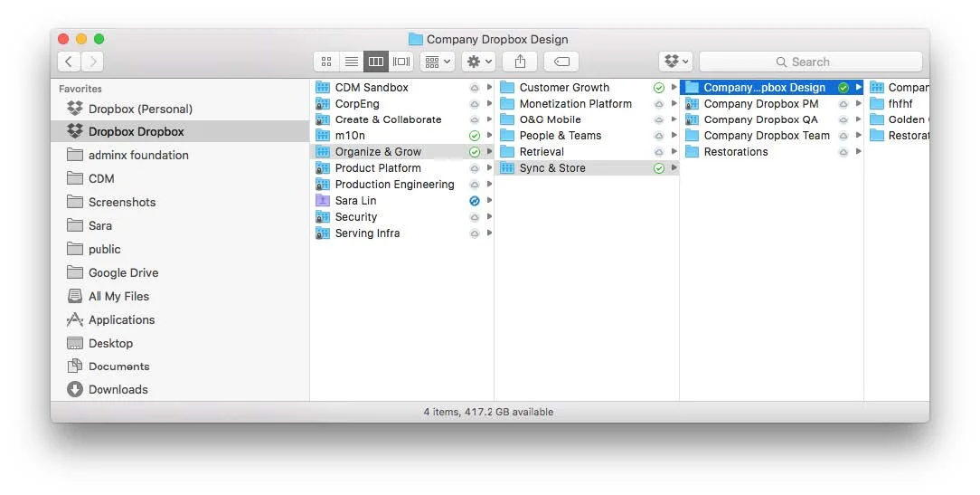Select the Company Dropbox Team folder
The height and width of the screenshot is (495, 980).
tap(772, 135)
